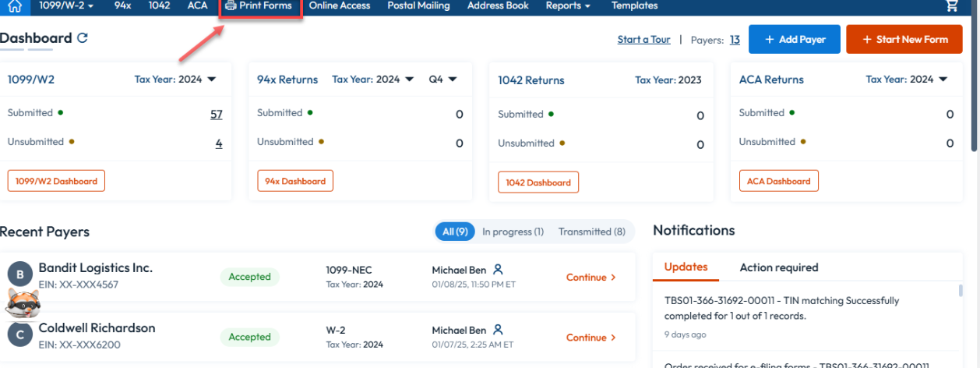Click user icon next to Bandit Logistics' Michael Ben
This screenshot has width=980, height=368.
[499, 269]
